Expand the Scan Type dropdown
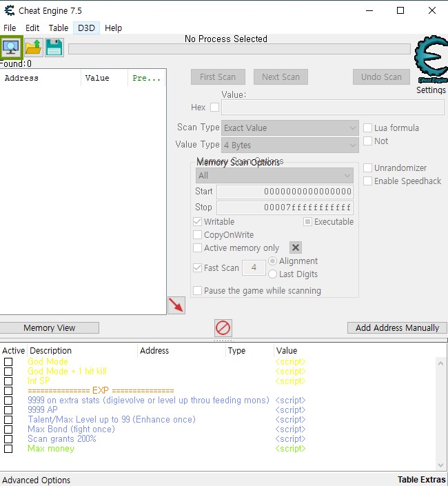The width and height of the screenshot is (448, 486). [289, 128]
